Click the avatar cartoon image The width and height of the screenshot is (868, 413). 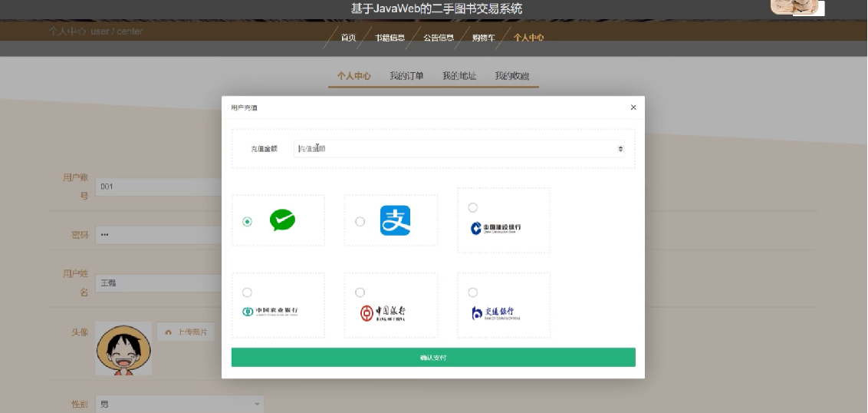point(123,349)
